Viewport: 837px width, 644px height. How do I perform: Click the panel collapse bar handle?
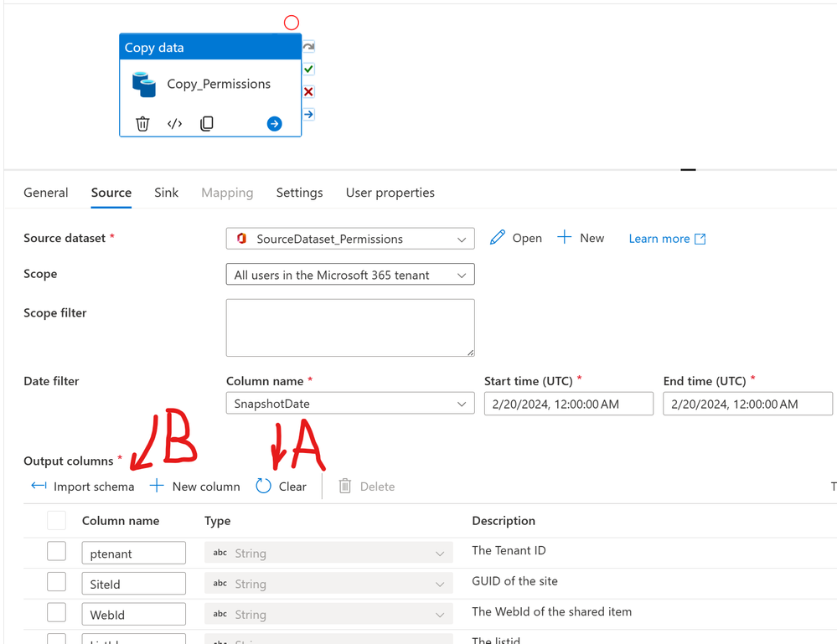(688, 170)
